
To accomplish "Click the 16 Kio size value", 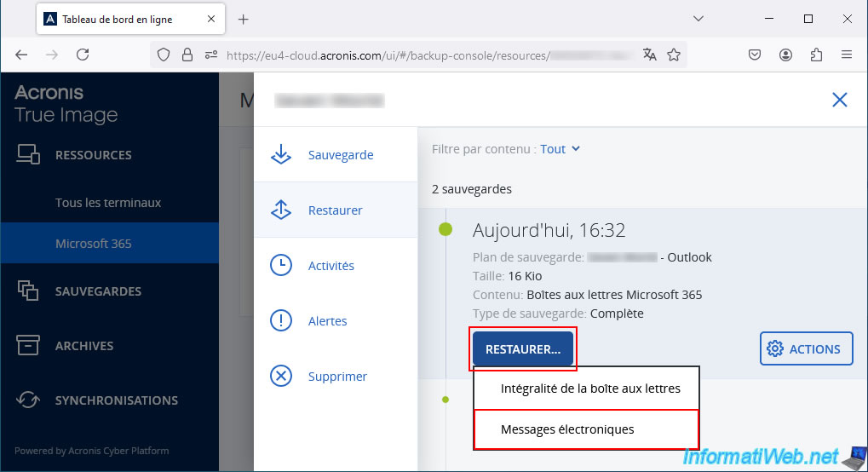I will [x=525, y=276].
